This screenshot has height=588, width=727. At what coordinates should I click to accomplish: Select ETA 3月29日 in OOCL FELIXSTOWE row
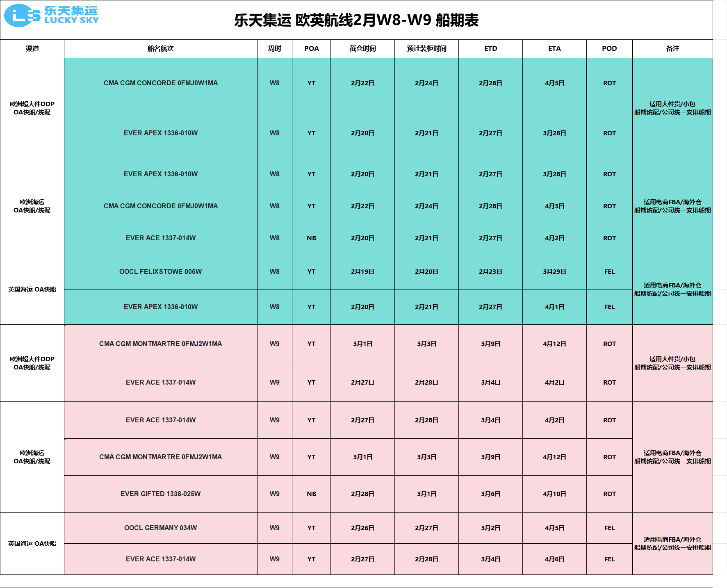555,272
